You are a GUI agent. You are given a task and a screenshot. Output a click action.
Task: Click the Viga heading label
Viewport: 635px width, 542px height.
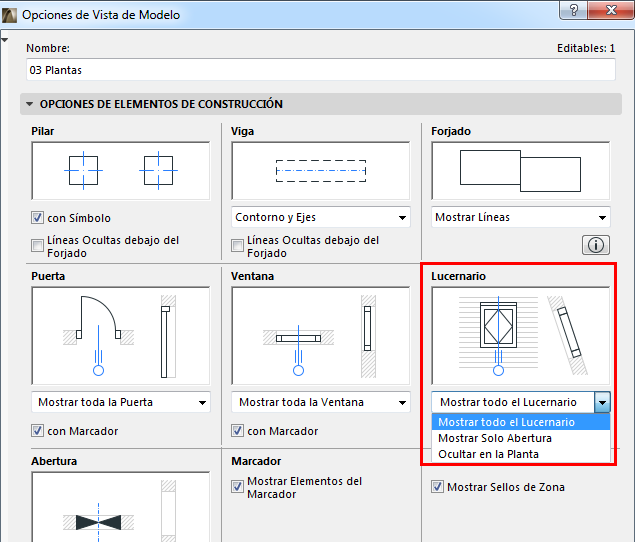[x=242, y=131]
